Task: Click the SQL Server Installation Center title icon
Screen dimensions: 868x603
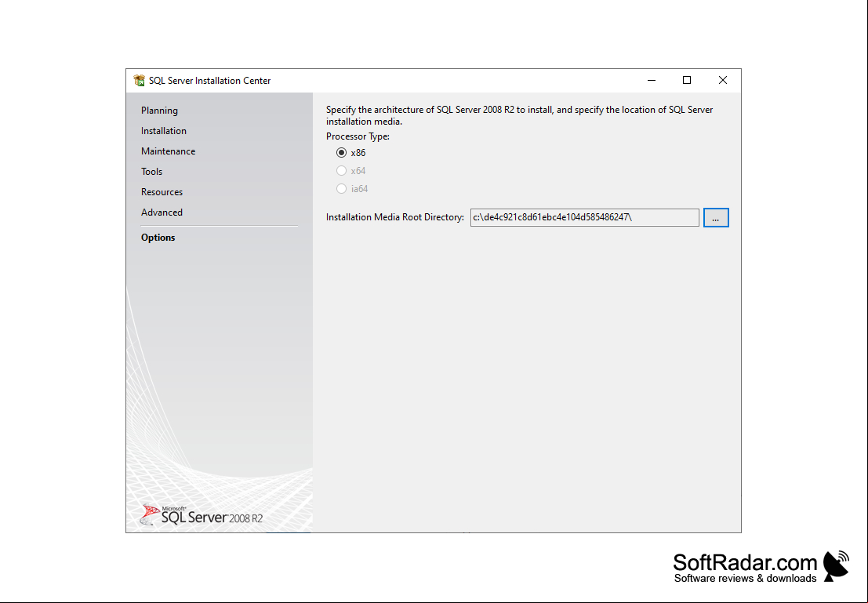Action: point(139,80)
